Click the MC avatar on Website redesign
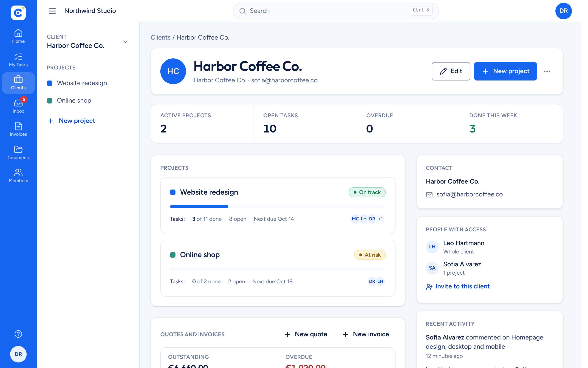The height and width of the screenshot is (368, 588). 355,219
